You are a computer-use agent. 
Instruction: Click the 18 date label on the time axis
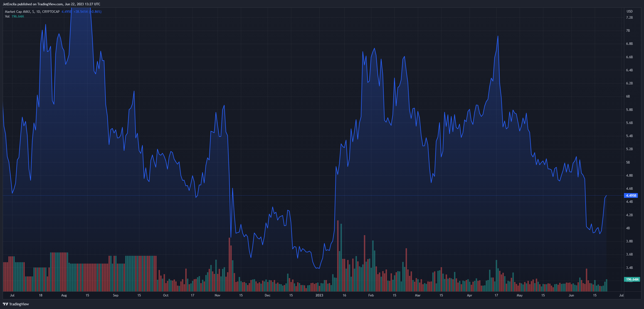(41, 295)
